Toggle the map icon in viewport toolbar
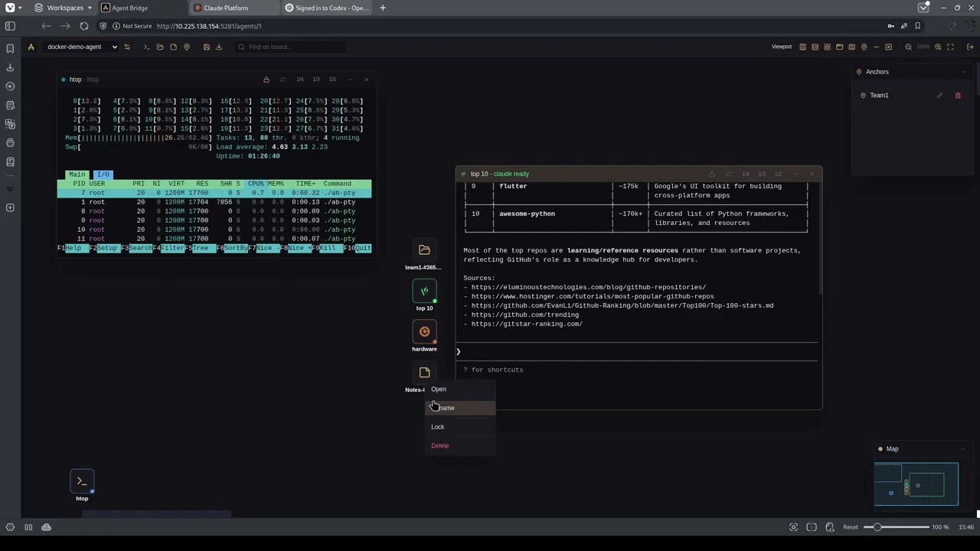This screenshot has width=980, height=551. pos(851,47)
